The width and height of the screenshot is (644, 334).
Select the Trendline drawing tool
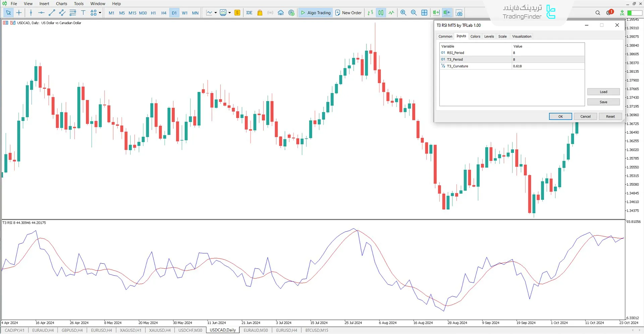[x=52, y=13]
